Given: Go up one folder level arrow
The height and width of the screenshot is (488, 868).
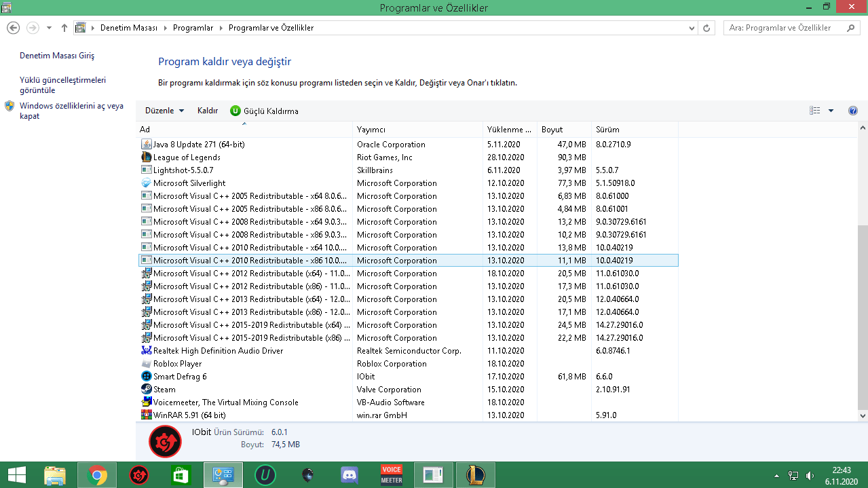Looking at the screenshot, I should tap(64, 28).
